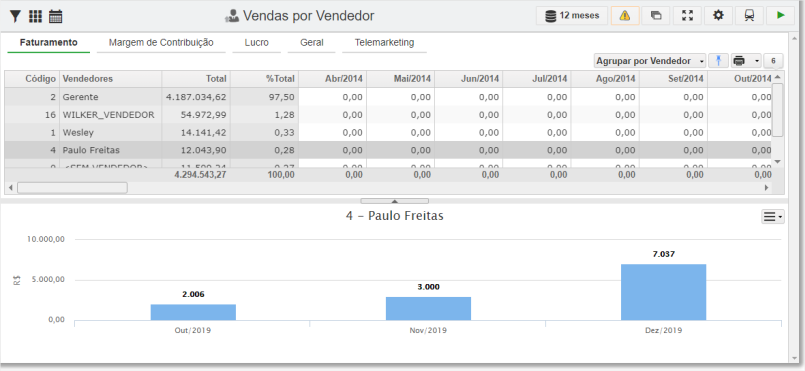Open the chart hamburger menu
This screenshot has width=805, height=371.
(x=773, y=217)
